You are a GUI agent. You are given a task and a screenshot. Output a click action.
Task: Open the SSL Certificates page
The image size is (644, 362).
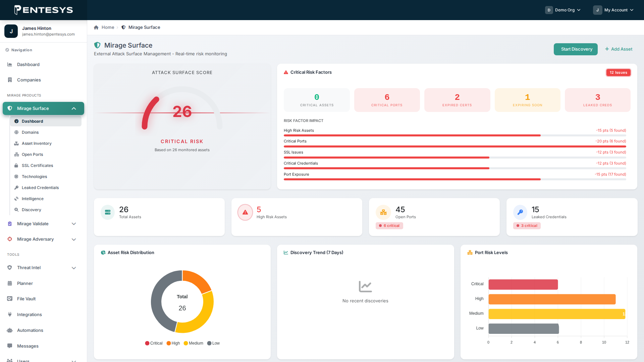46,166
